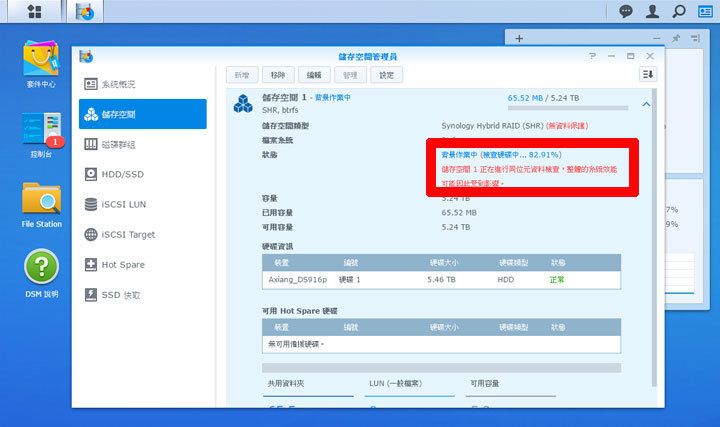
Task: Collapse storage volume 1 details chevron
Action: 646,105
